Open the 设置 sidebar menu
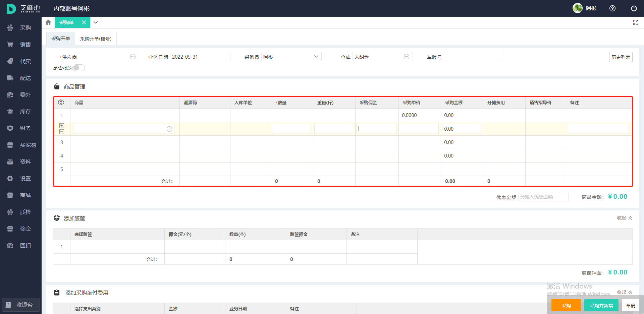The width and height of the screenshot is (644, 314). click(x=21, y=179)
